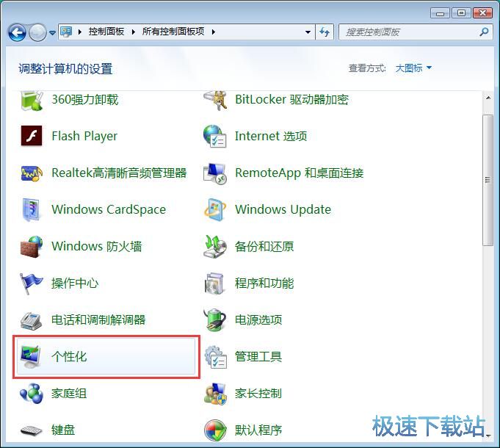Viewport: 500px width, 448px height.
Task: Click the 家庭组 link text
Action: (69, 394)
